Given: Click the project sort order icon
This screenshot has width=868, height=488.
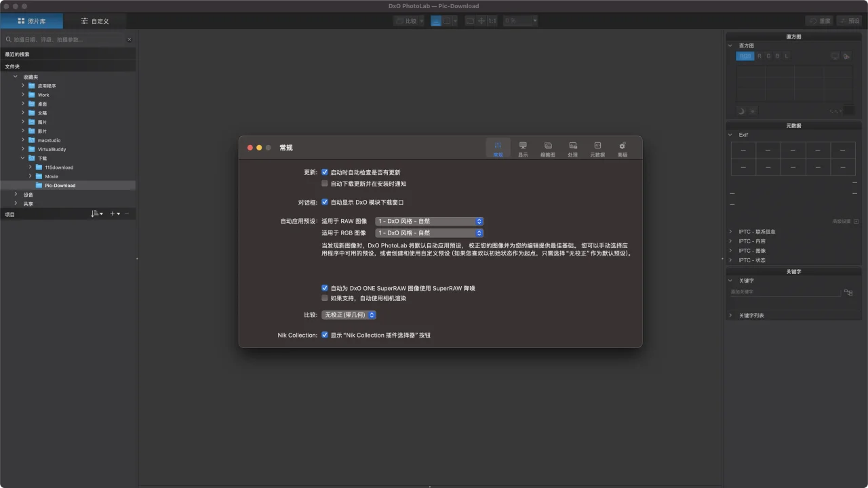Looking at the screenshot, I should (96, 213).
